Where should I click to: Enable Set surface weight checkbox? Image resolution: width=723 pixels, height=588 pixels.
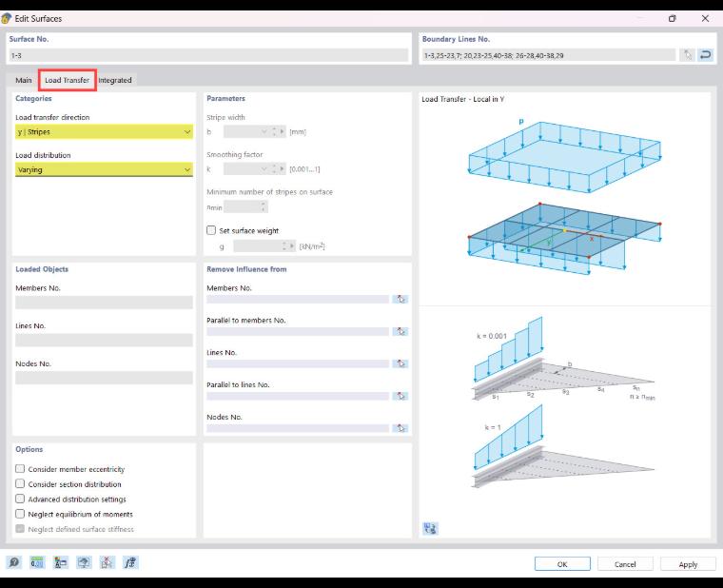point(211,230)
